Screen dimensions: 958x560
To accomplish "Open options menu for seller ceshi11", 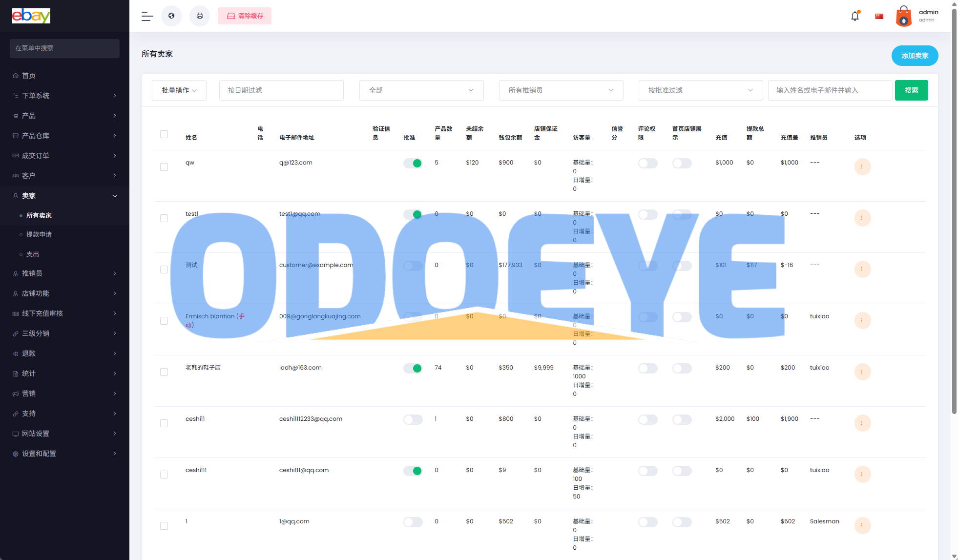I will tap(862, 423).
